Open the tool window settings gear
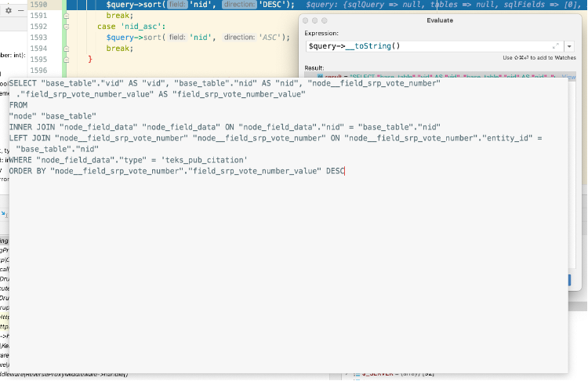Viewport: 588px width, 381px height. tap(9, 10)
